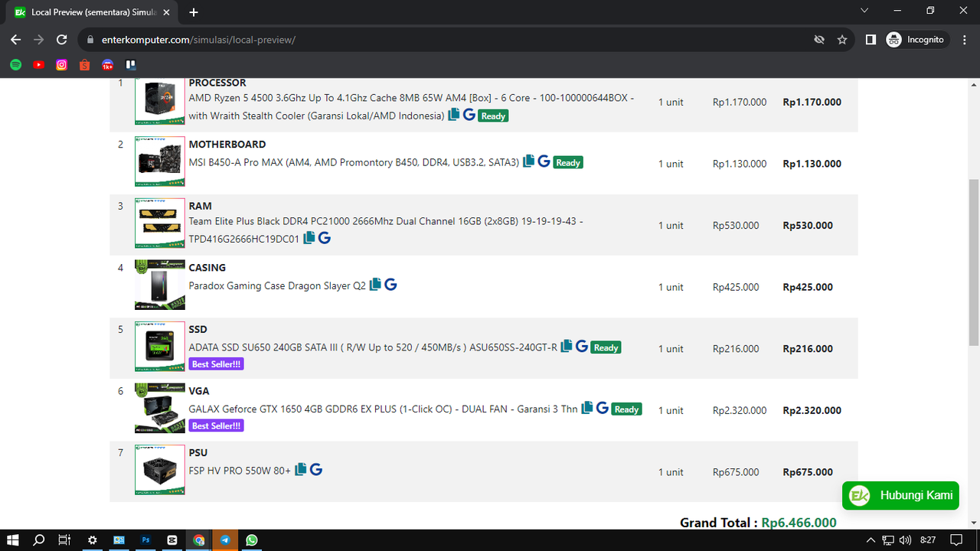Screen dimensions: 980x551
Task: Open Instagram bookmark
Action: (x=61, y=65)
